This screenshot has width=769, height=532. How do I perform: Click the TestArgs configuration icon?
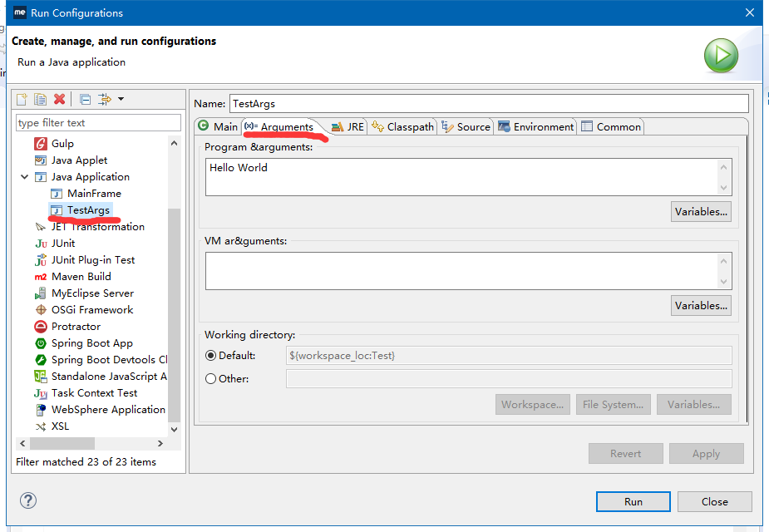pos(57,210)
